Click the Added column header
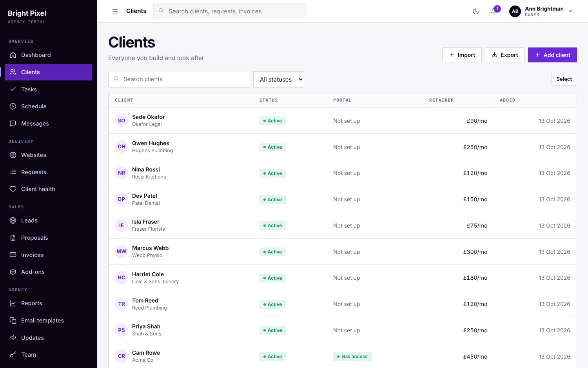588x368 pixels. click(507, 100)
